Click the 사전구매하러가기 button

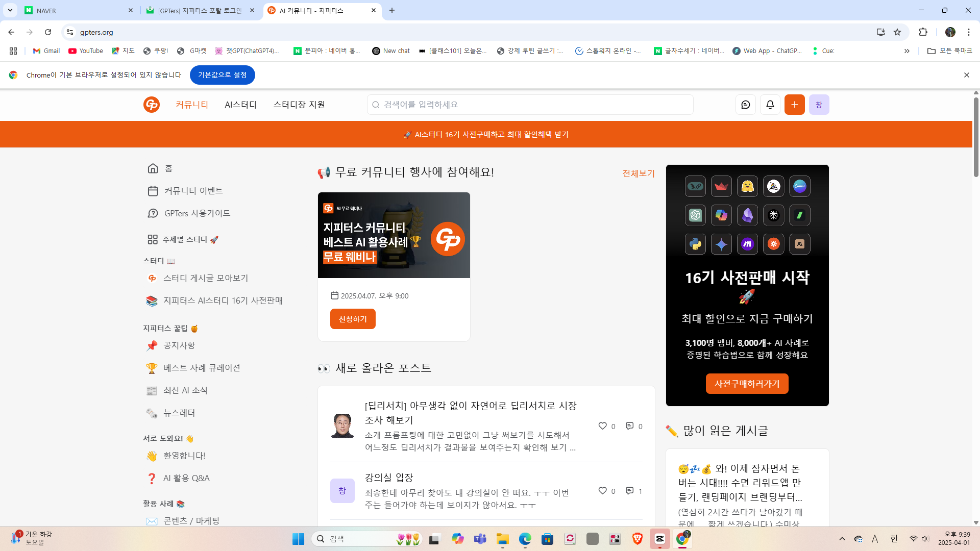[x=747, y=384]
